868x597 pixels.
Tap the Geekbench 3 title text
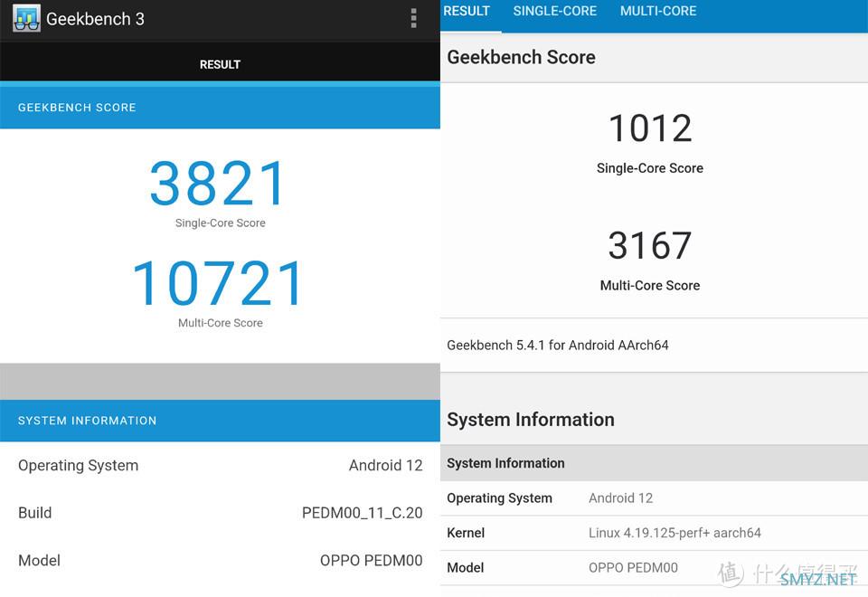click(95, 19)
